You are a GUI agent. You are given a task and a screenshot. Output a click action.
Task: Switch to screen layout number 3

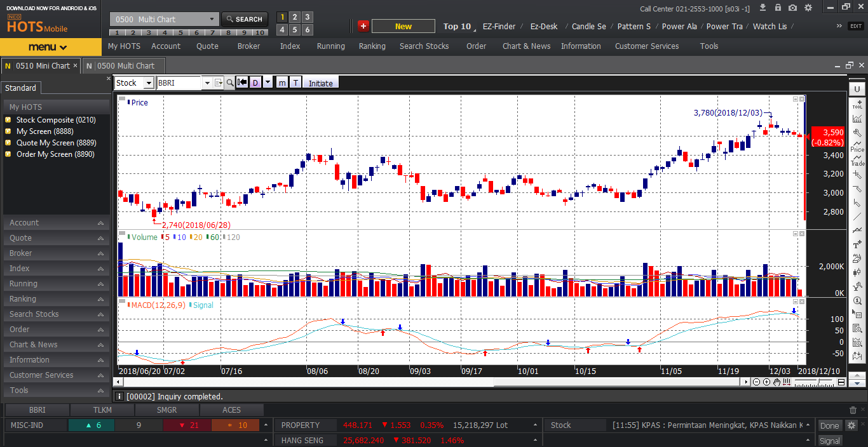tap(307, 17)
